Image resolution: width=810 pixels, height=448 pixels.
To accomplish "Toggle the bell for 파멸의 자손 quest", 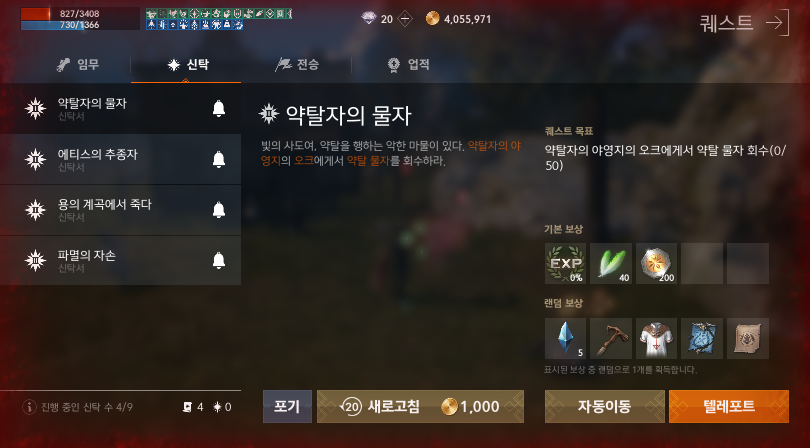I will [219, 260].
